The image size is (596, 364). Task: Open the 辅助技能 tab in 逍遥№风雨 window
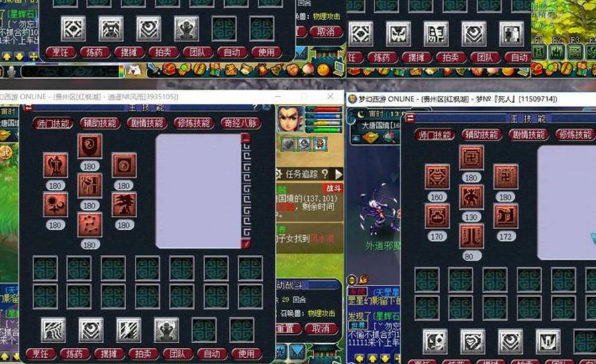tap(100, 123)
